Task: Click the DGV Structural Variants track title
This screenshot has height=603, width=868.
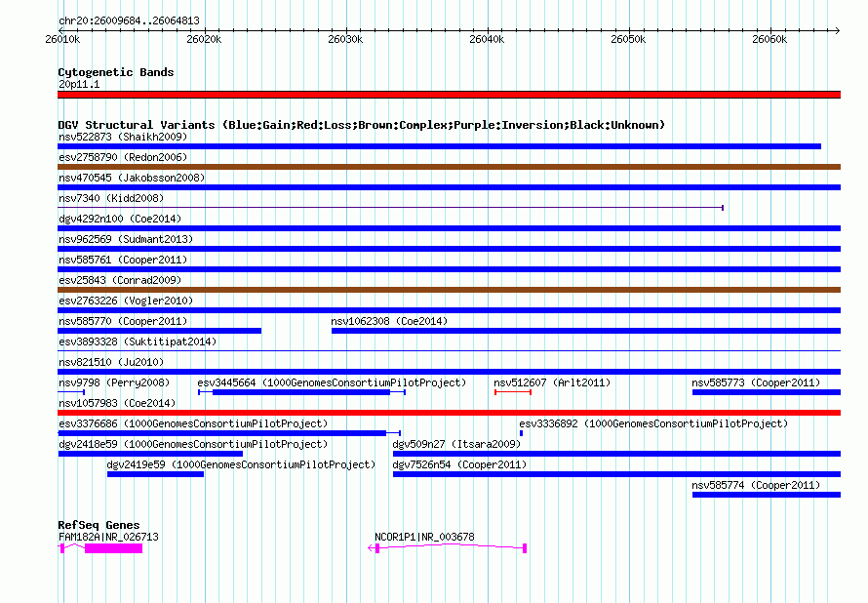Action: click(x=362, y=125)
